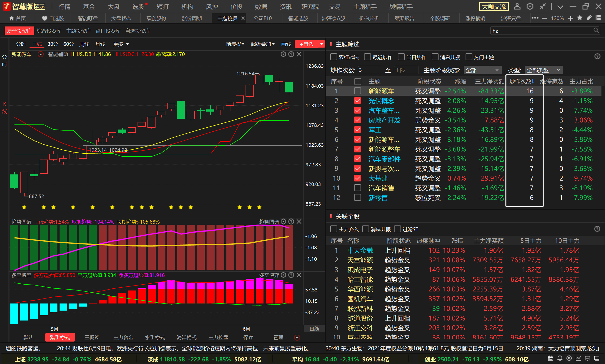Screen dimensions: 605x364
Task: Click the pencil edit icon on the tab bar
Action: pos(589,18)
